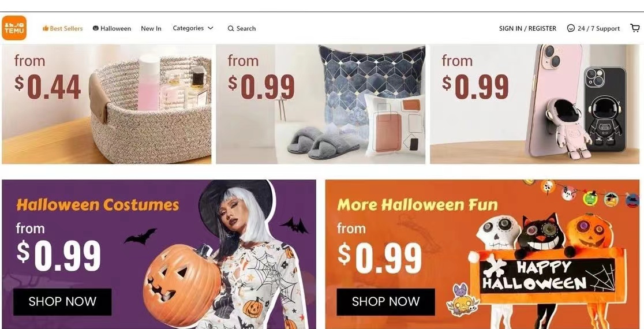
Task: Click the Temu logo icon
Action: 14,28
